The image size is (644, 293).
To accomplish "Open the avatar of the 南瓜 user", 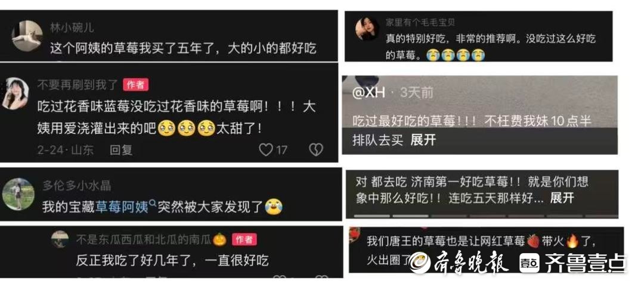I will pos(60,239).
